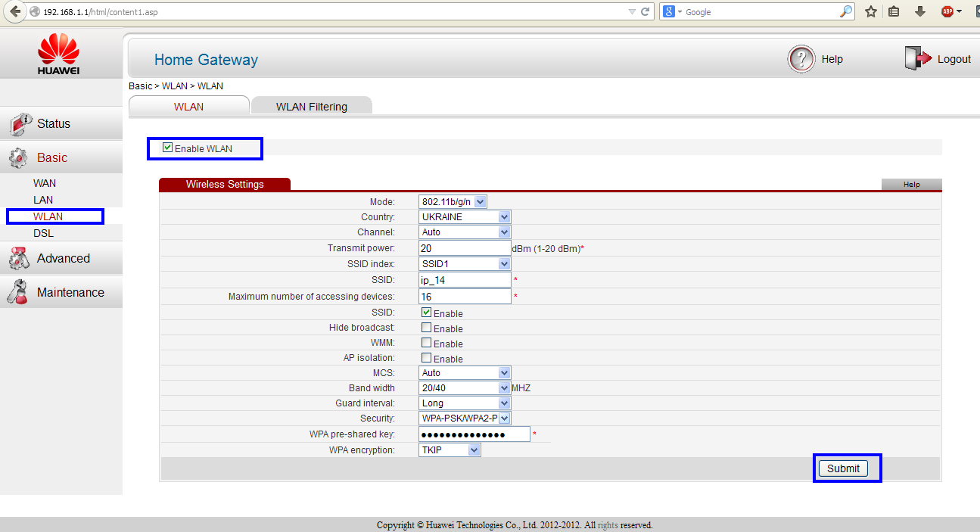Image resolution: width=980 pixels, height=532 pixels.
Task: Click the Wireless Settings section title
Action: [225, 184]
